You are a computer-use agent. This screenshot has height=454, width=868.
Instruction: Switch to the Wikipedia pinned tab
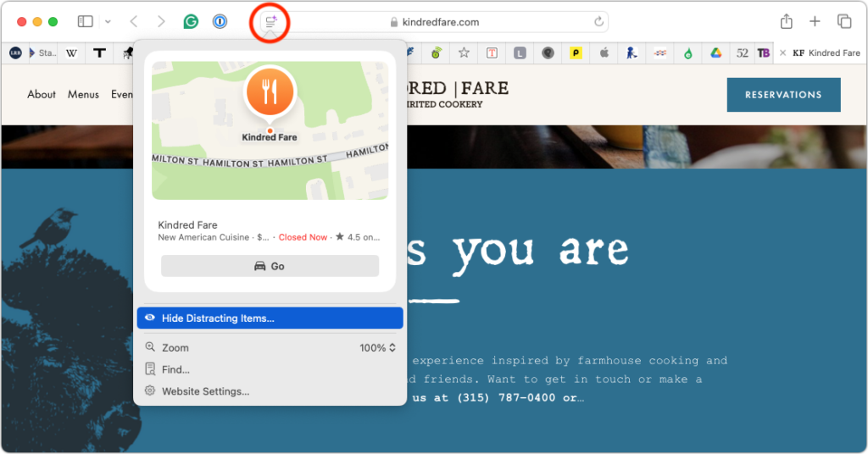(x=72, y=53)
